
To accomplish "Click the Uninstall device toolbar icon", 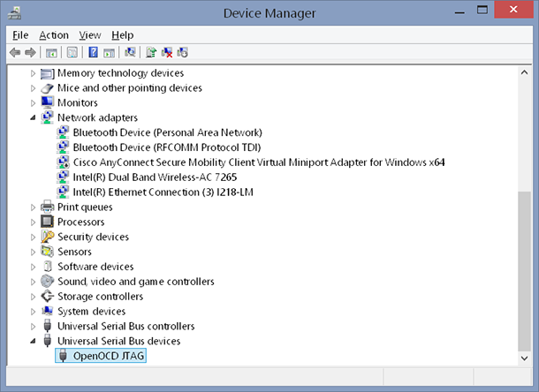I will tap(167, 52).
